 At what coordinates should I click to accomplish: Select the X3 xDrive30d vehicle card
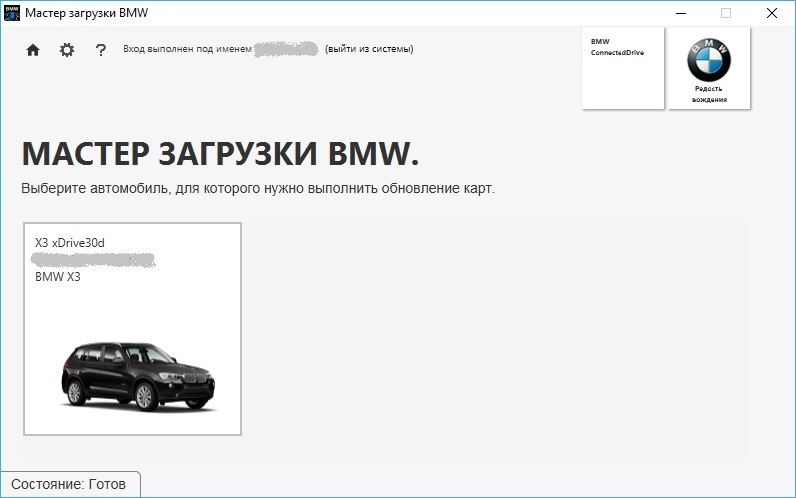tap(132, 328)
